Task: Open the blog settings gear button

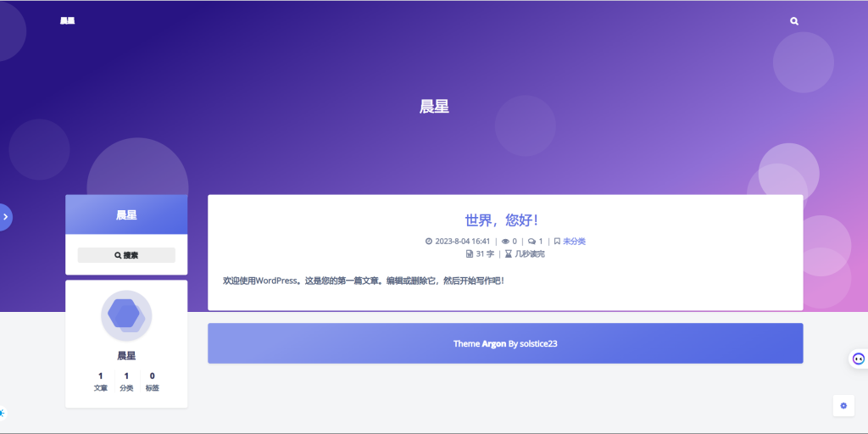Action: 843,406
